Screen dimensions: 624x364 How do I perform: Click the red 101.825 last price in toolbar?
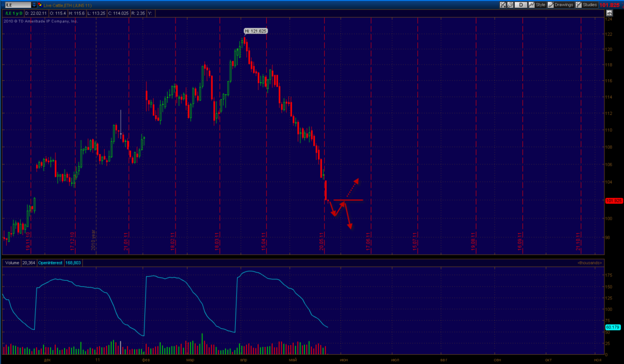[x=609, y=5]
